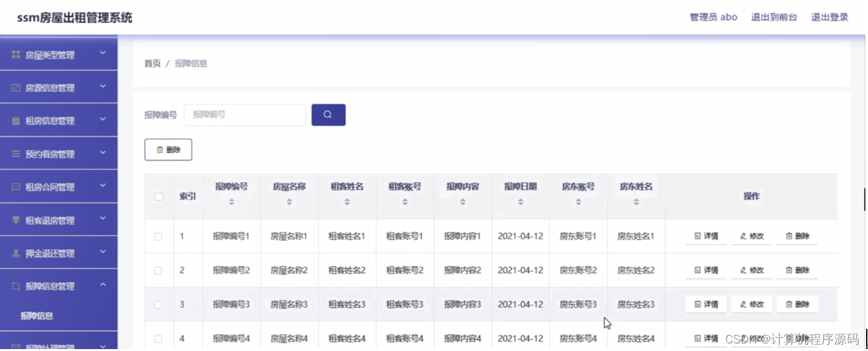868x351 pixels.
Task: Click the cell 租客姓名3
Action: (x=347, y=305)
